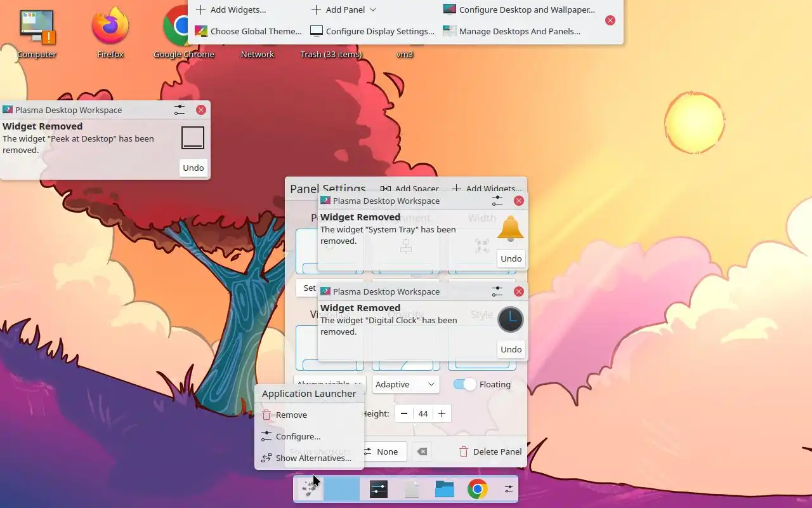The image size is (812, 508).
Task: Configure System Tray notification settings icon
Action: (497, 201)
